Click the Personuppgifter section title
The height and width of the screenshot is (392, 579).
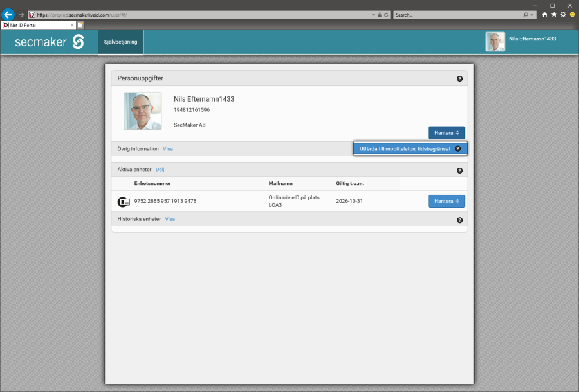pos(140,78)
